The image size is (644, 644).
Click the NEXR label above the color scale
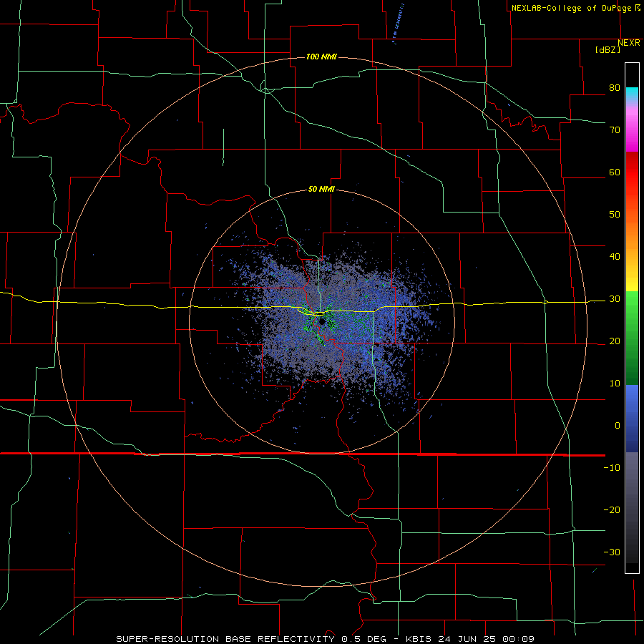click(x=629, y=43)
